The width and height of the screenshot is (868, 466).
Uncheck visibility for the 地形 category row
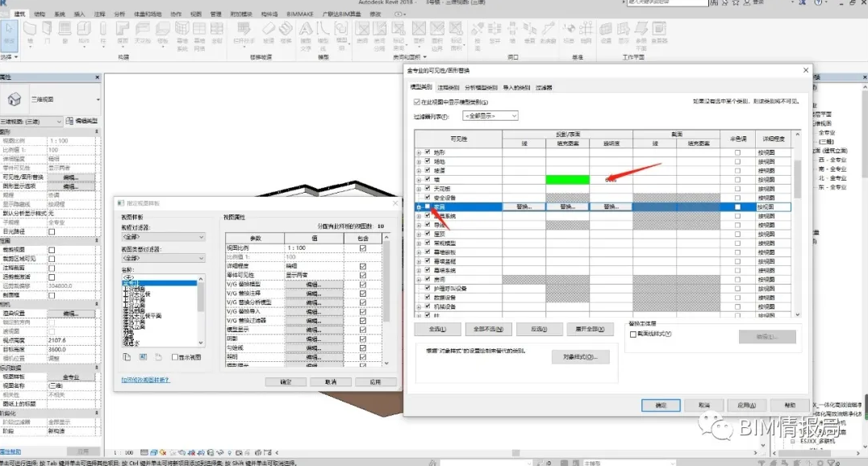coord(428,152)
